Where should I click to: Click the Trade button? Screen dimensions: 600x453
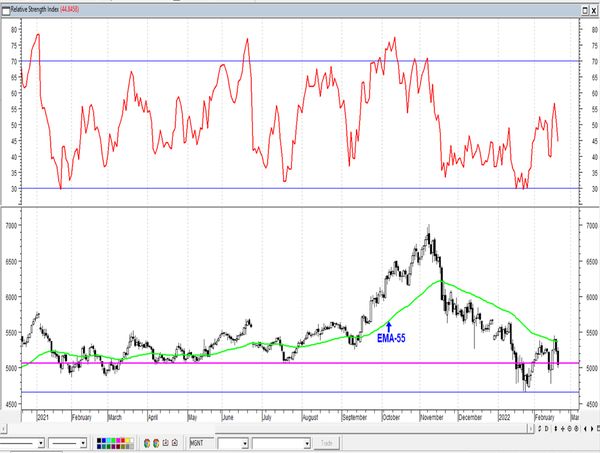click(326, 441)
